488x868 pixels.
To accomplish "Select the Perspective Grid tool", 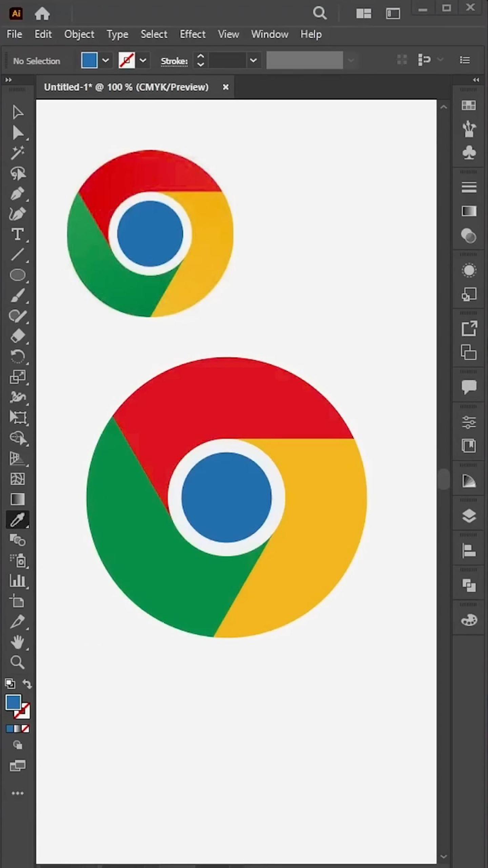I will tap(18, 458).
